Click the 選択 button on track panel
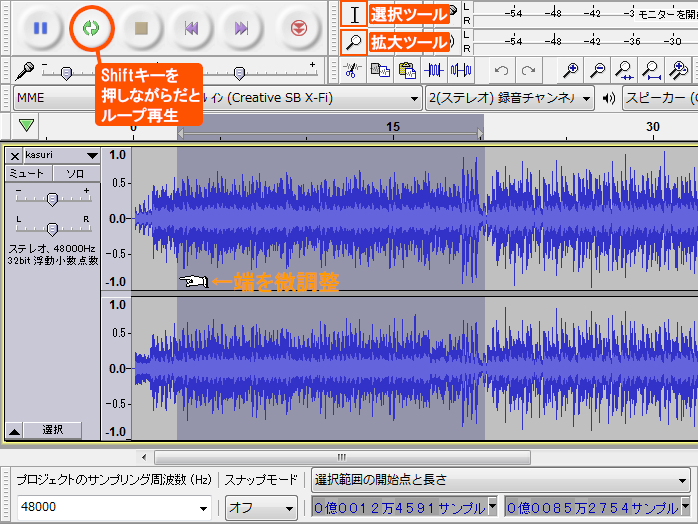 click(53, 430)
